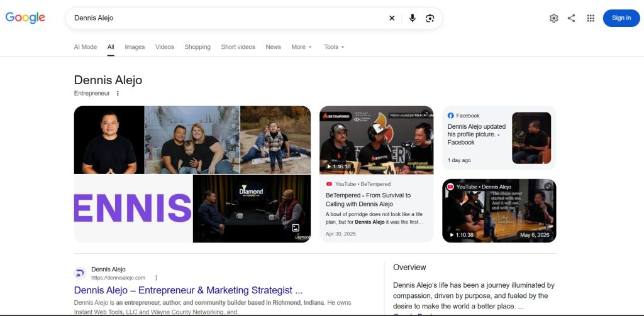Switch to Videos tab

[165, 46]
